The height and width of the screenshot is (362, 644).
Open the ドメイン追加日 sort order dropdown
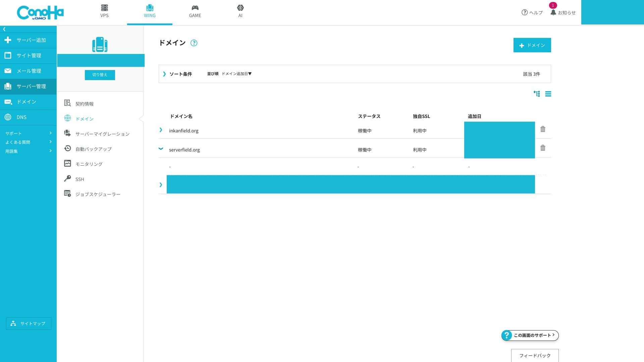click(x=236, y=74)
